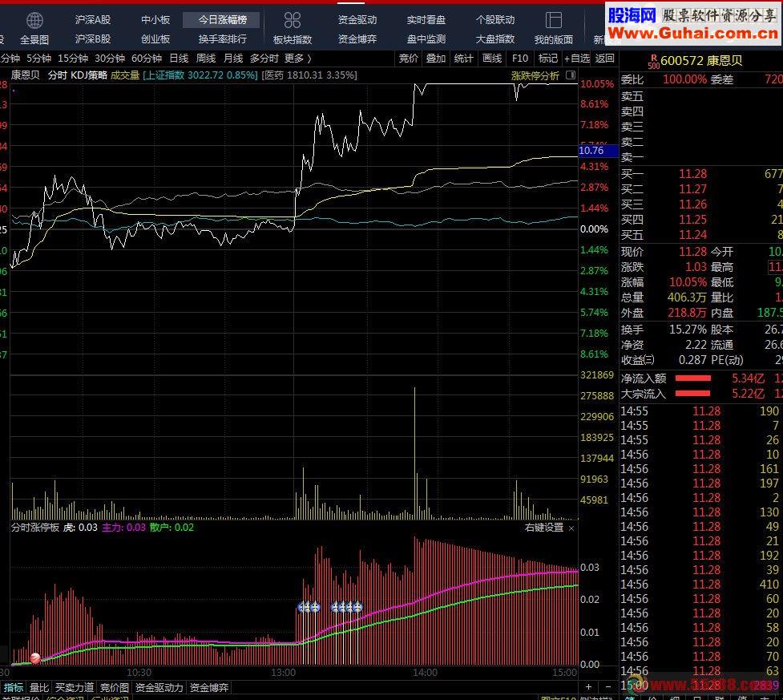Click the 外盘 218.8万 value

pyautogui.click(x=687, y=314)
